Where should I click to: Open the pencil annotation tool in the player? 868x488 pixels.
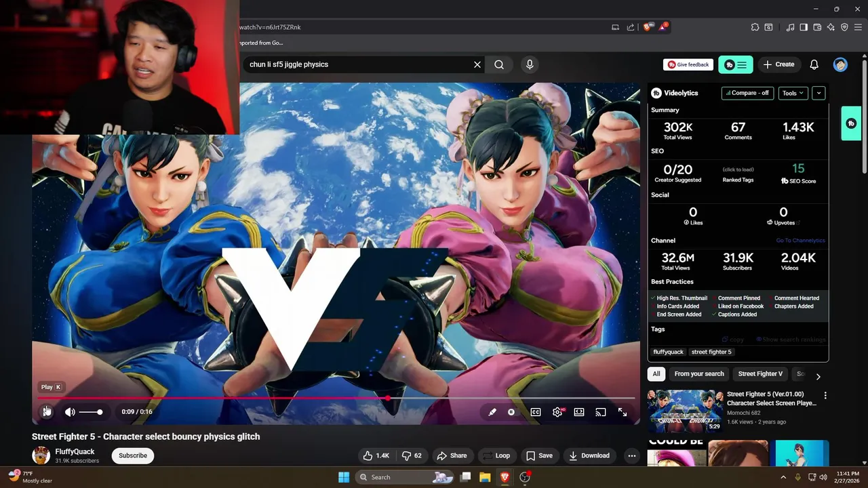coord(492,412)
